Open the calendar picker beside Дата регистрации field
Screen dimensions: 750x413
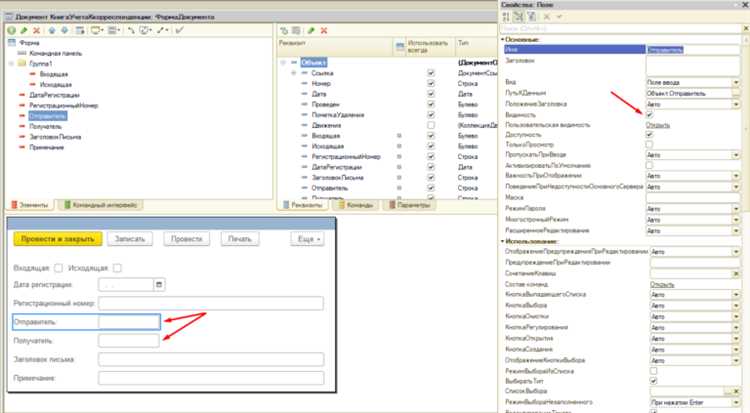pos(159,285)
